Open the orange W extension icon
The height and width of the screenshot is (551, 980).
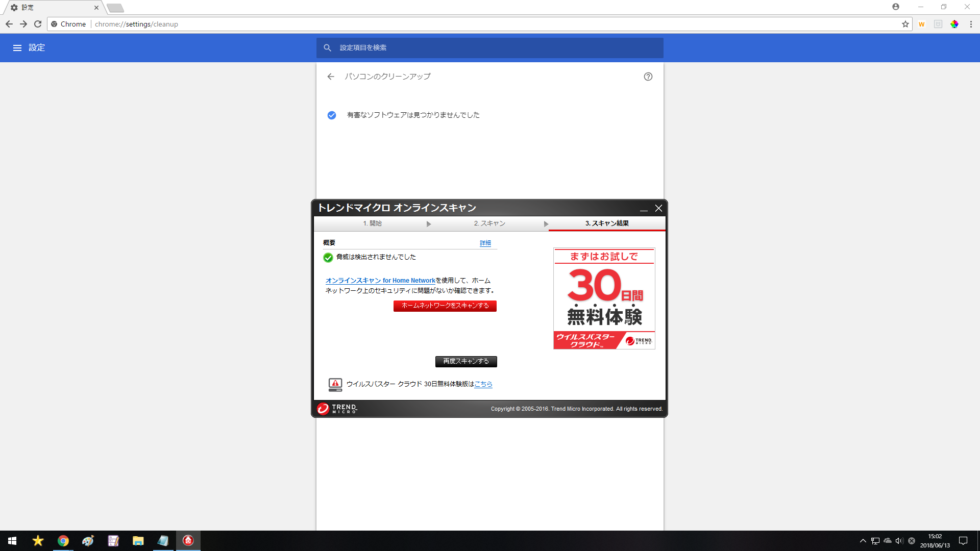(x=922, y=24)
